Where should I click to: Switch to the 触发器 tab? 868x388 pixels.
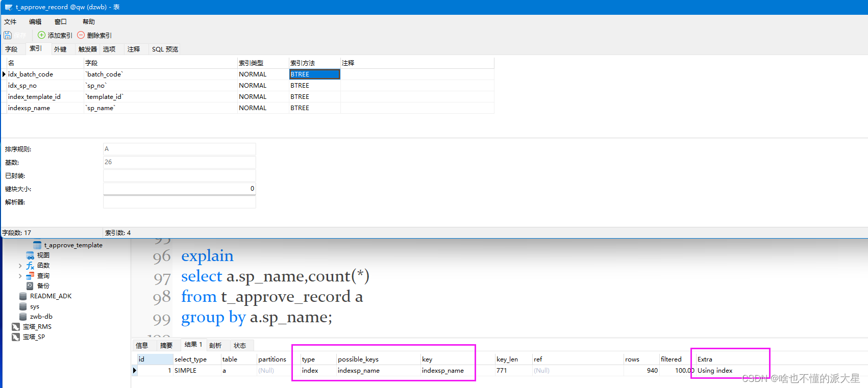coord(88,49)
